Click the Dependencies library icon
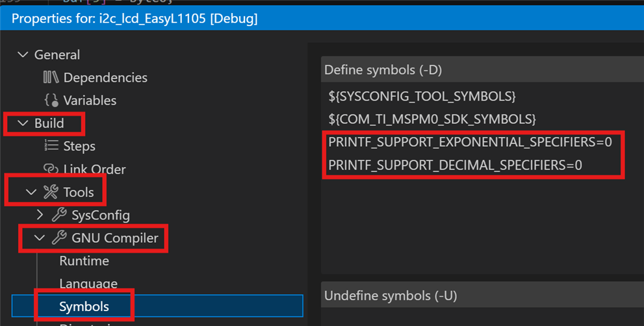644x326 pixels. pos(51,78)
